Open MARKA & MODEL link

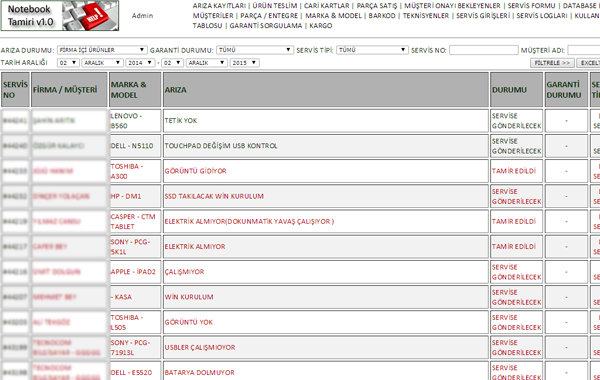333,16
